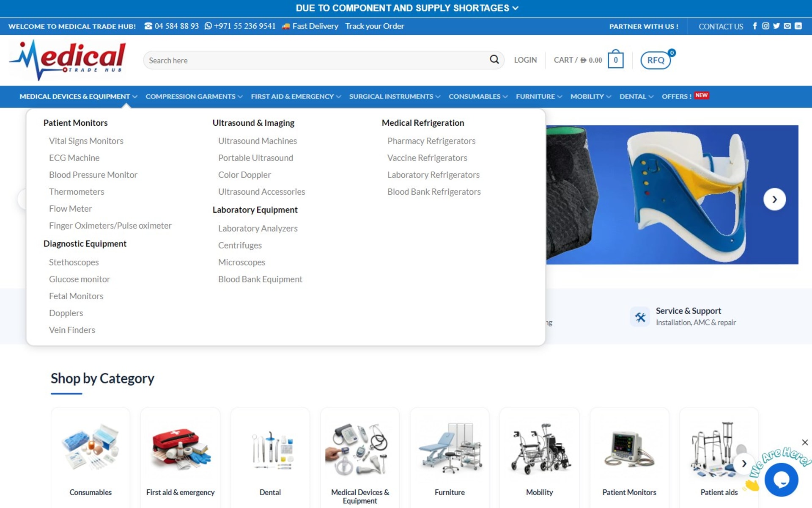Click the Service & Support tools icon
The height and width of the screenshot is (508, 812).
coord(640,317)
